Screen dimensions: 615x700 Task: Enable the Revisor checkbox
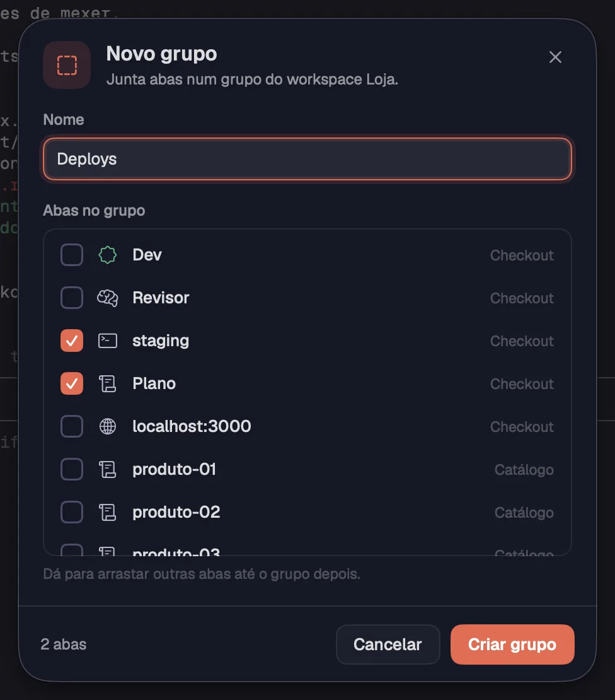(x=72, y=298)
